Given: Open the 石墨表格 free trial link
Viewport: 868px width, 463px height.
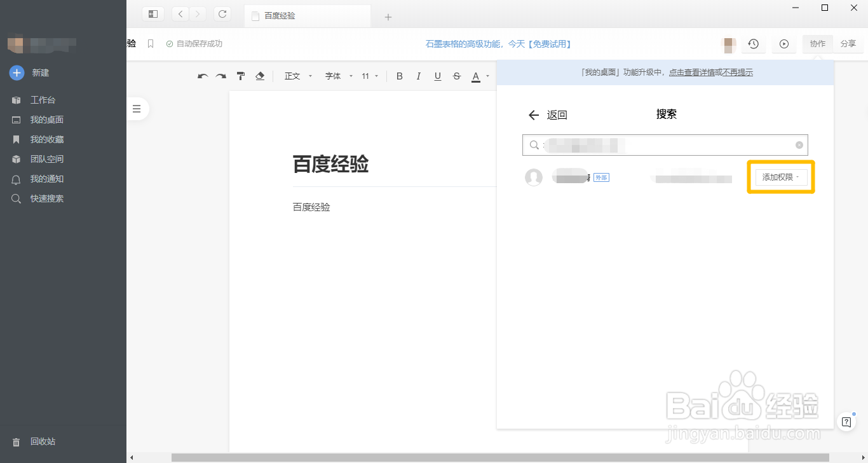Looking at the screenshot, I should point(498,44).
